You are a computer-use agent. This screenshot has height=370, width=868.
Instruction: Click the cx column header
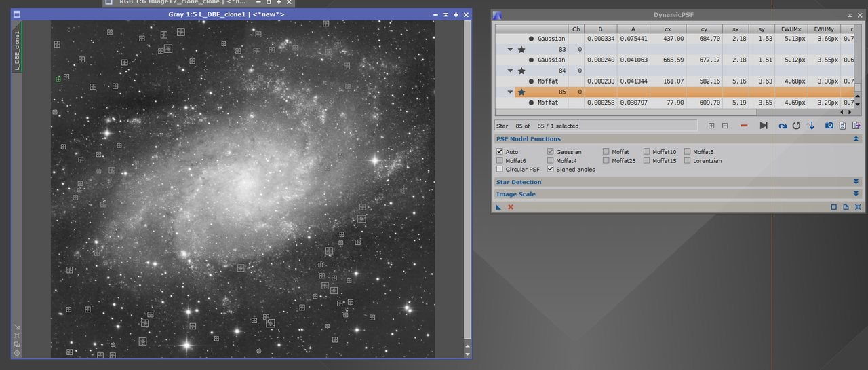point(668,29)
